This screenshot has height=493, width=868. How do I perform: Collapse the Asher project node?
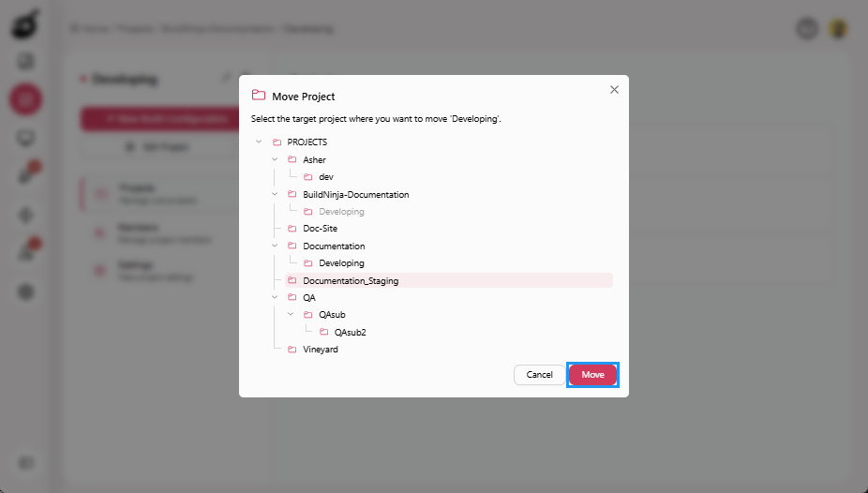pyautogui.click(x=274, y=159)
